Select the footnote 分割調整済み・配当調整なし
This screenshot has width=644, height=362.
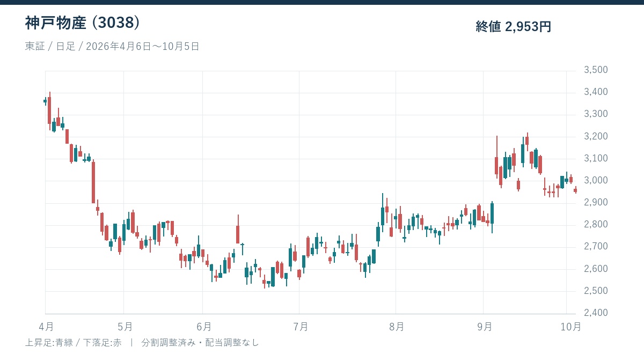coord(200,342)
